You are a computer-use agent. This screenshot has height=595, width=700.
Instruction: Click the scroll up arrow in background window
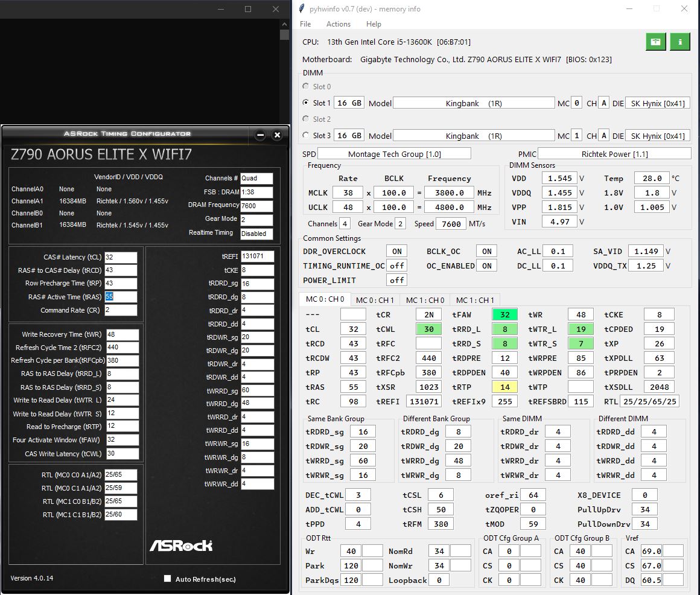pyautogui.click(x=284, y=24)
